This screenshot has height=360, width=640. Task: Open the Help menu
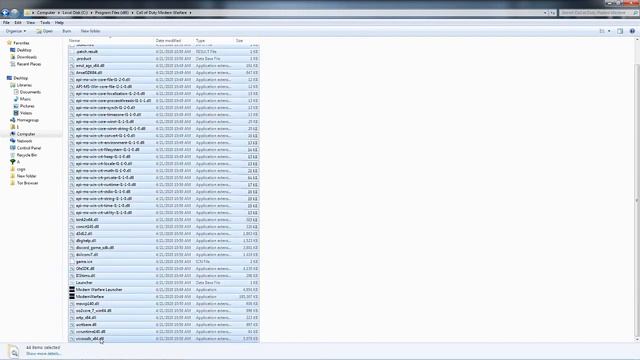click(59, 23)
